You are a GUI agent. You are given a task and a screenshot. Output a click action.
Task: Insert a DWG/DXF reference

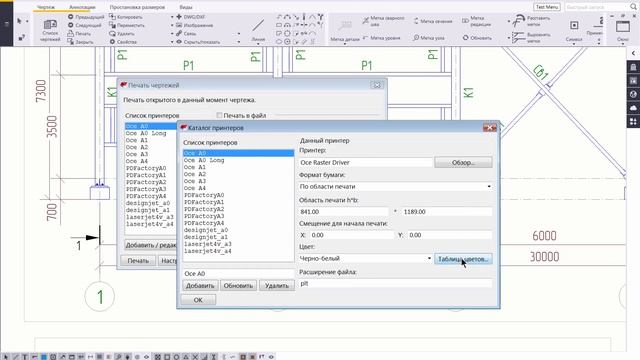(190, 17)
